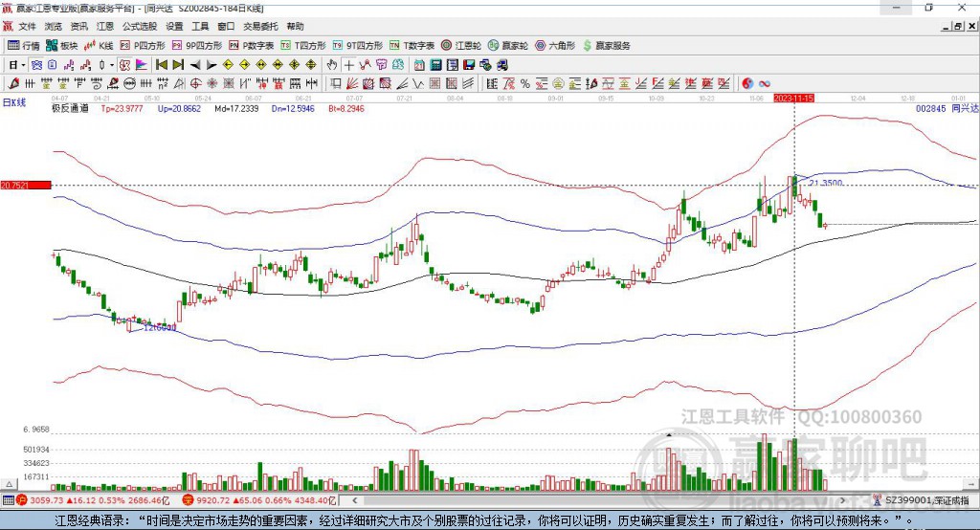Click the 20.7521 red price label
Screen dimensions: 980x530
[25, 185]
